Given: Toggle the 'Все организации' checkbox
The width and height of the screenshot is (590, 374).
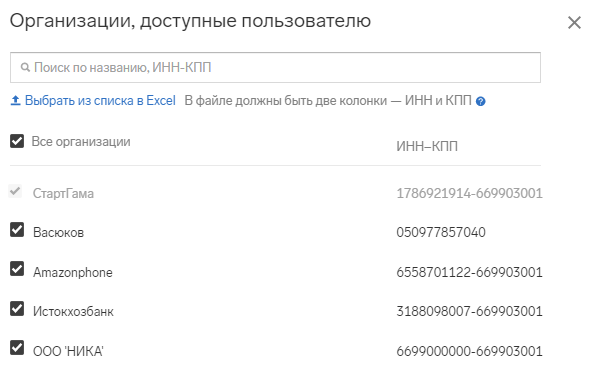Looking at the screenshot, I should click(x=17, y=141).
